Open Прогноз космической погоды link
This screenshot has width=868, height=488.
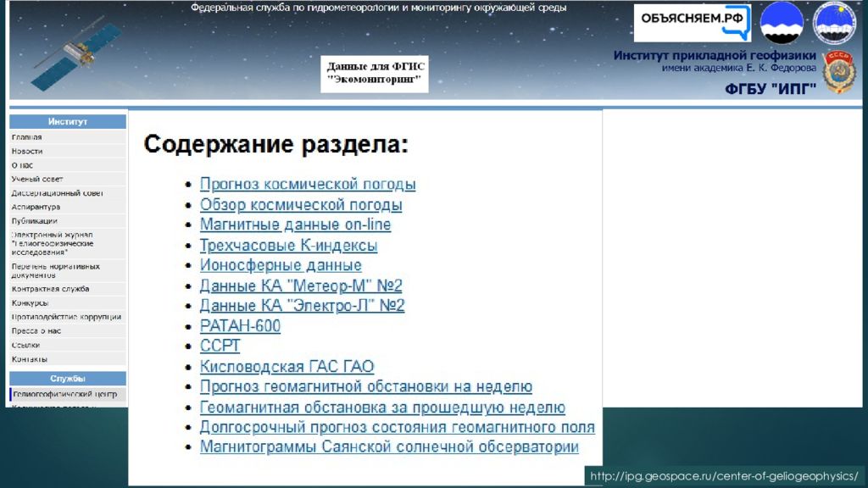[x=308, y=184]
